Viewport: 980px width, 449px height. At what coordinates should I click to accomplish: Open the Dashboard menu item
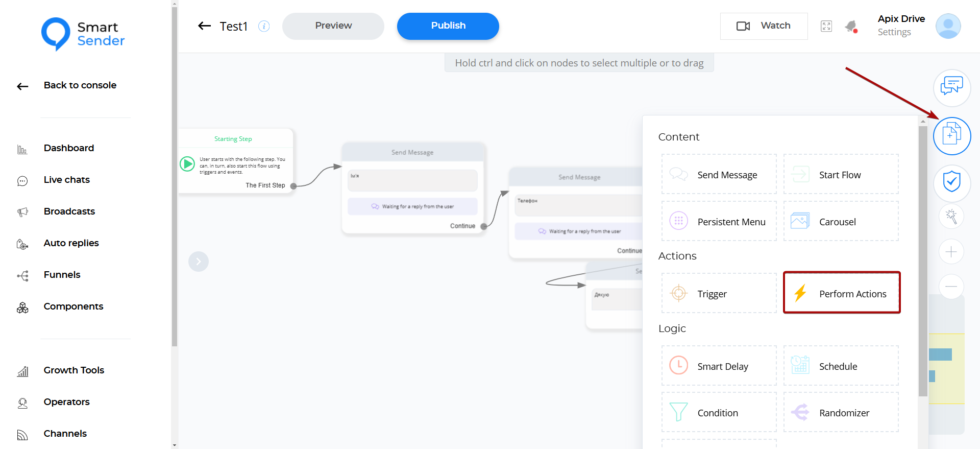tap(69, 148)
